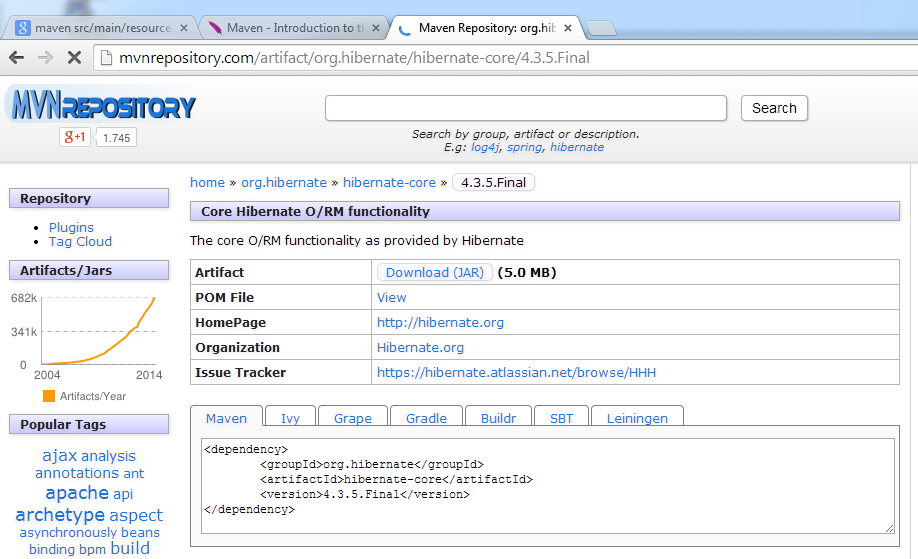
Task: Open the 'ant' tag
Action: click(133, 474)
